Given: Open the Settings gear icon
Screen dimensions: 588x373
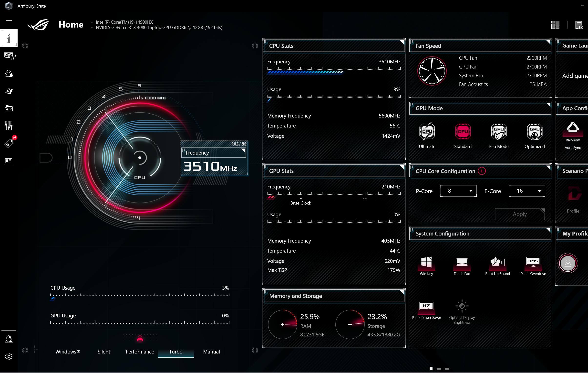Looking at the screenshot, I should [9, 356].
